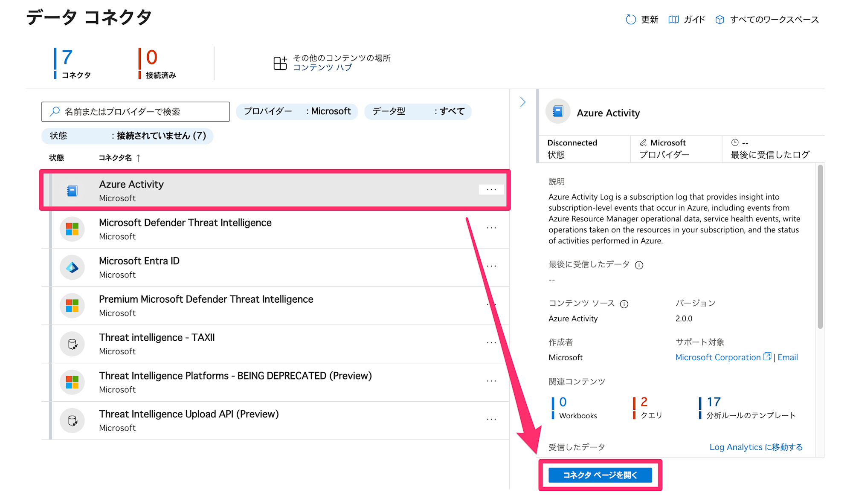The height and width of the screenshot is (504, 853).
Task: Open more options for Threat Intelligence Platforms
Action: click(491, 381)
